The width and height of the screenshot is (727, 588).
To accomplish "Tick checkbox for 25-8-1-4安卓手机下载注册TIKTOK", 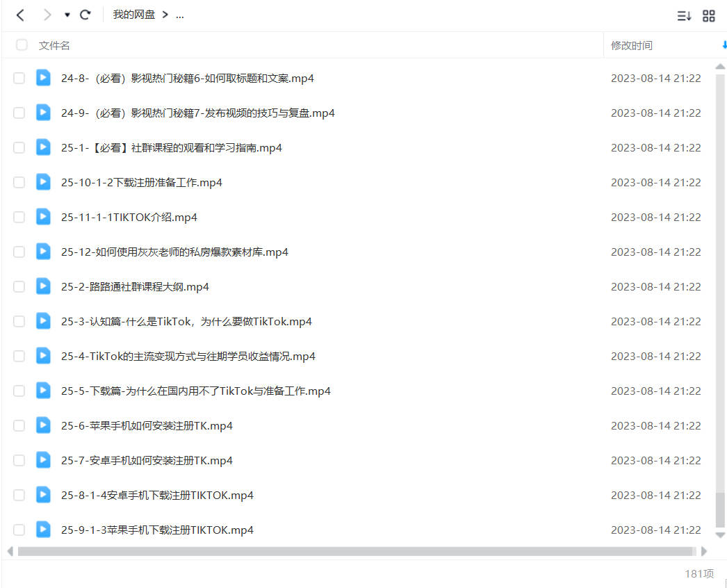I will pos(19,496).
